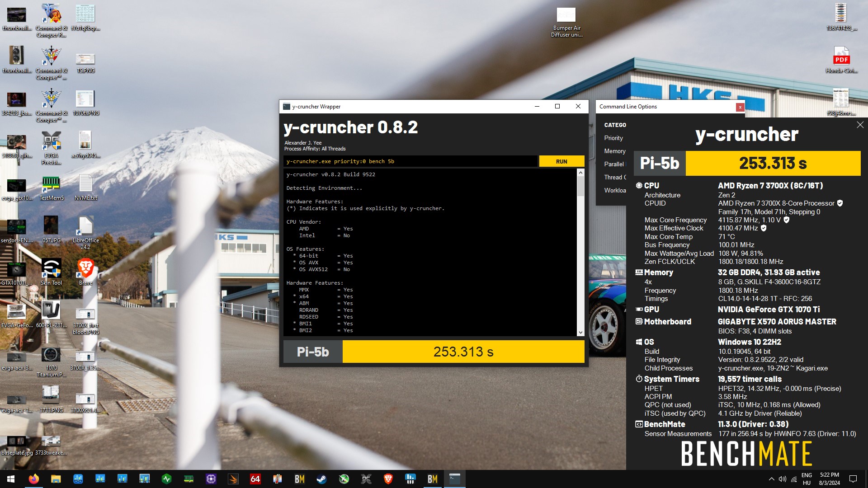Viewport: 868px width, 488px height.
Task: Open the volume control in system tray
Action: tap(783, 479)
